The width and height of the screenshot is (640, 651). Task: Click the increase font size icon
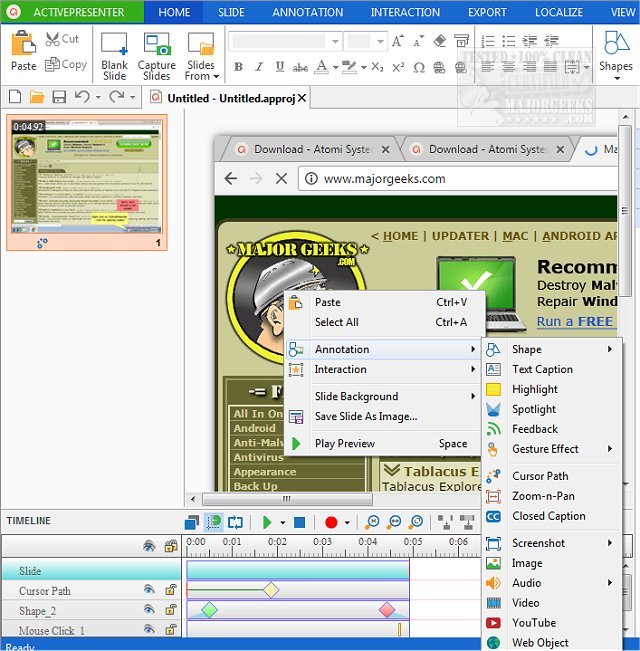[x=398, y=41]
